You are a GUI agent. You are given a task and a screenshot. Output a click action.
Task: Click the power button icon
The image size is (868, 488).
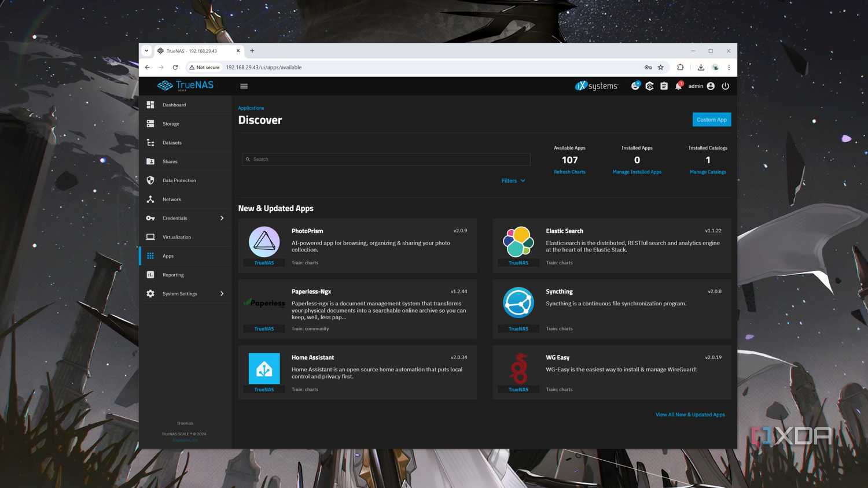pos(725,86)
